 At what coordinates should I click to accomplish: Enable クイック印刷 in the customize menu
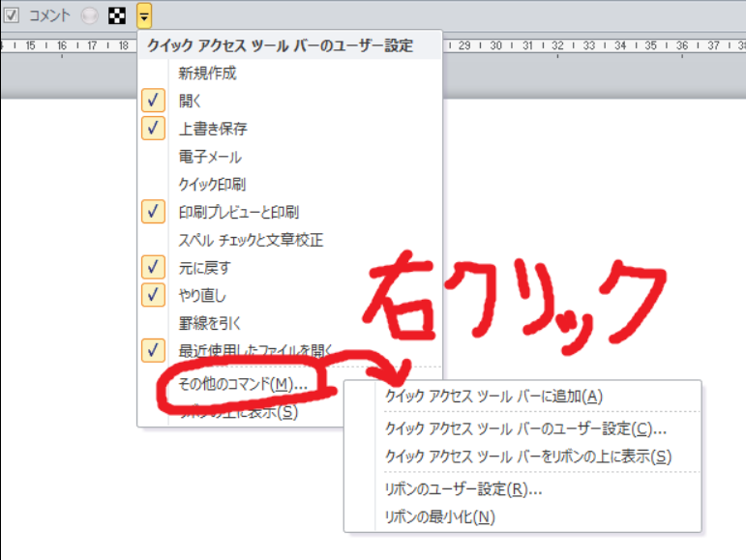pos(212,183)
